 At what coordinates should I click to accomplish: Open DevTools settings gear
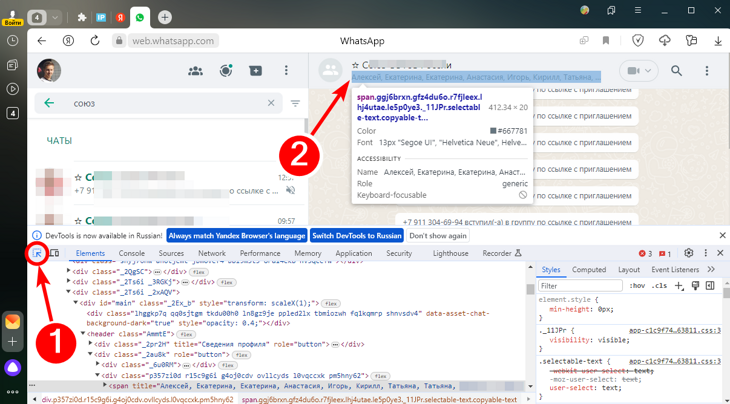689,253
